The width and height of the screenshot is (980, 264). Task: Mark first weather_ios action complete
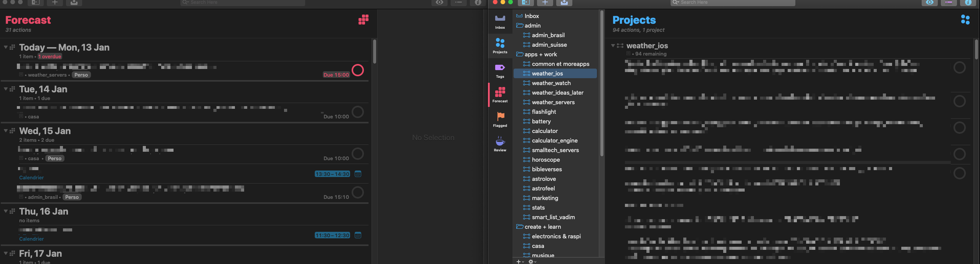tap(959, 67)
